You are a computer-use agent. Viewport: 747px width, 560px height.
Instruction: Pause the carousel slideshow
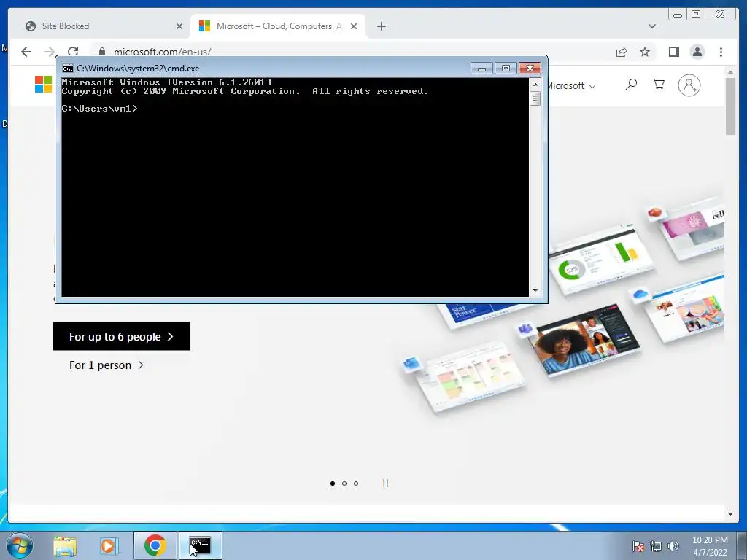pos(385,483)
